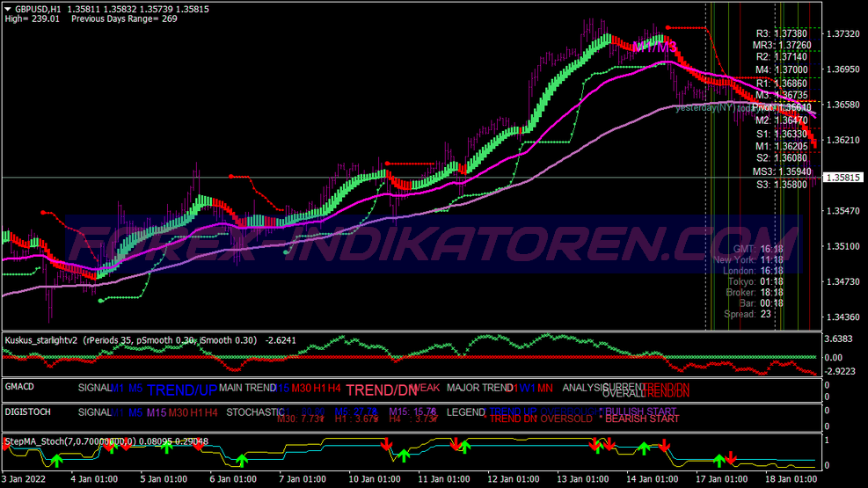Select the MR3: 1.37260 pivot label
The width and height of the screenshot is (868, 488).
(x=782, y=46)
